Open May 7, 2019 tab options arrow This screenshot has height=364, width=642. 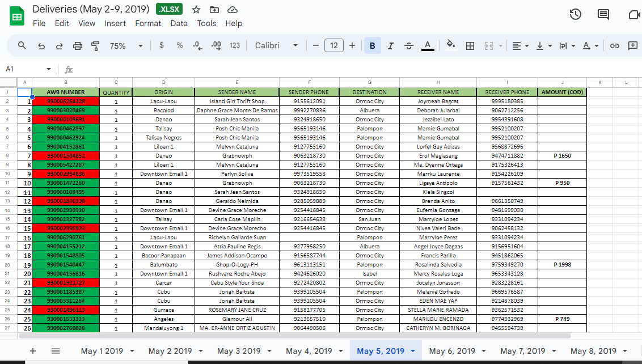554,351
